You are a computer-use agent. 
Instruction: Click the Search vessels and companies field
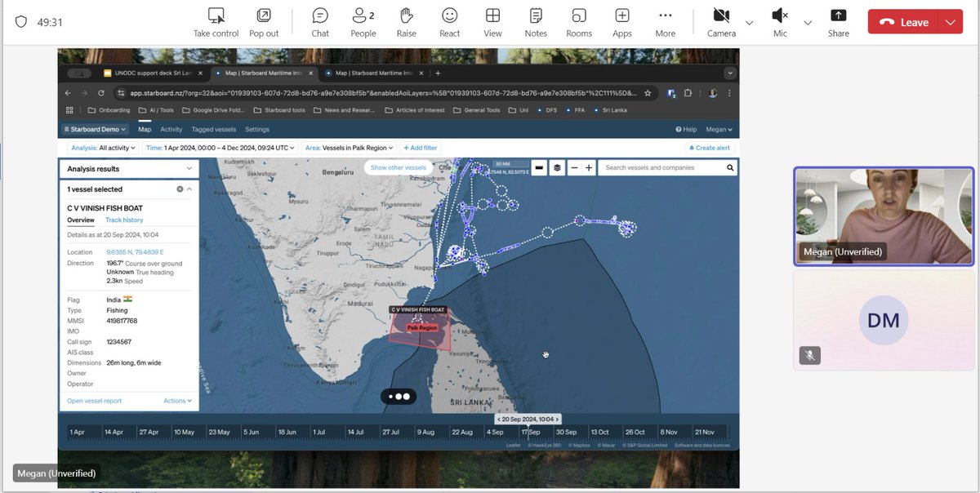pos(661,167)
